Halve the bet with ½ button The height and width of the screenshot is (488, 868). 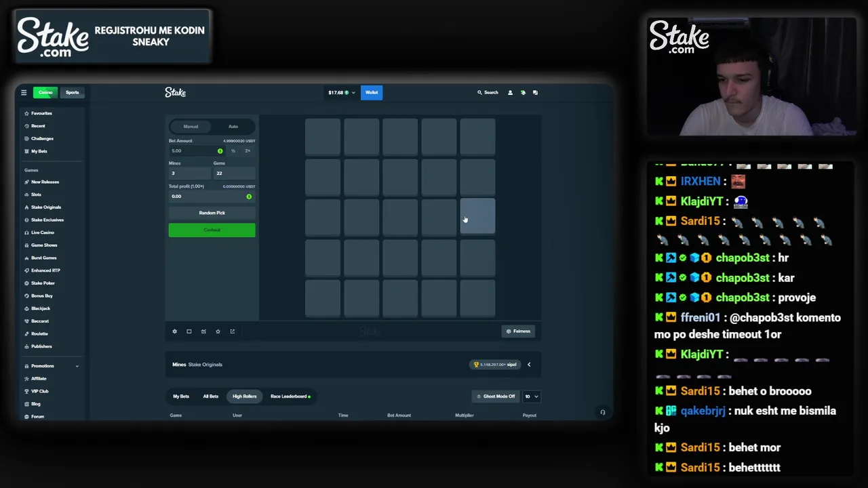(x=233, y=150)
